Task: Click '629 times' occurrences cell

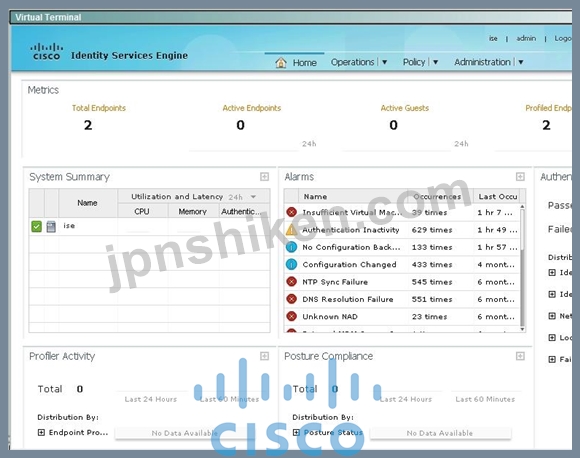Action: 432,230
